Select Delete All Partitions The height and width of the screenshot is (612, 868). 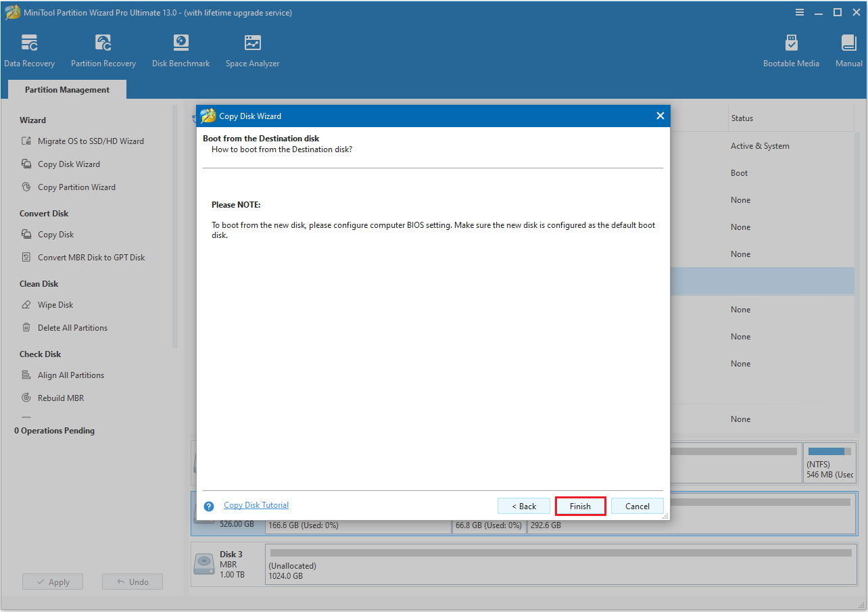click(x=72, y=327)
